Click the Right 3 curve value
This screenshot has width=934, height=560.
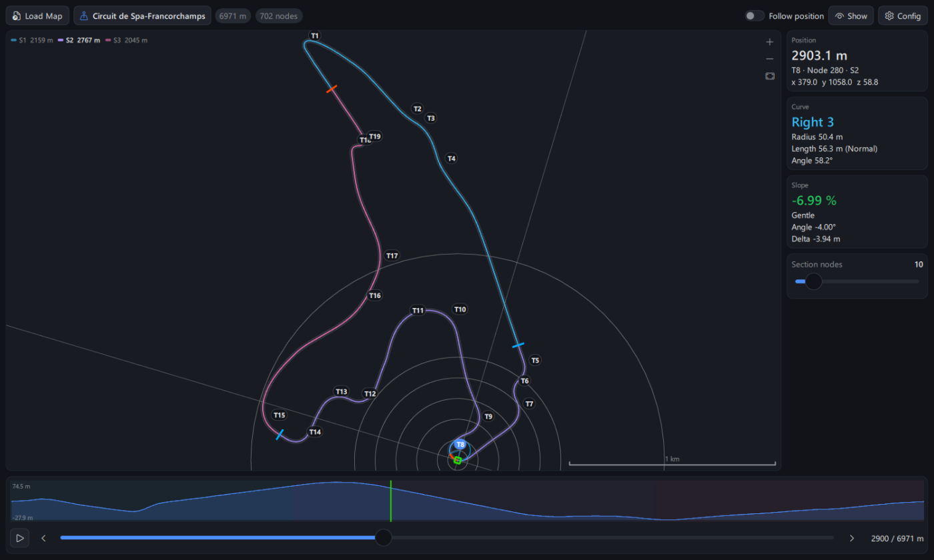click(813, 123)
